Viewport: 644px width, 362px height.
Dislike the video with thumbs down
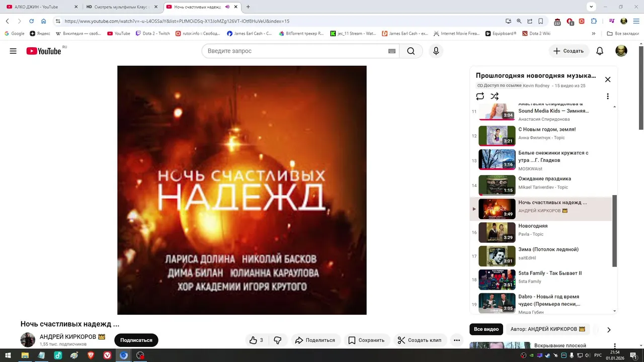[278, 340]
